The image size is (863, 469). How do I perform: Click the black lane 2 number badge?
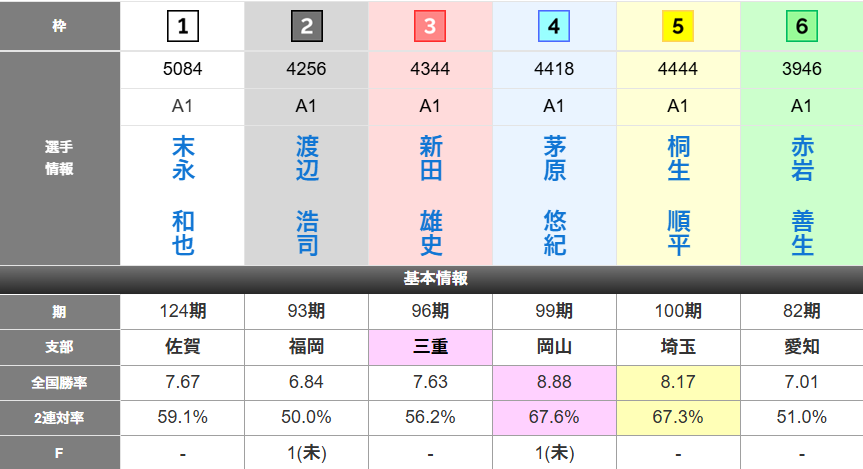point(306,27)
